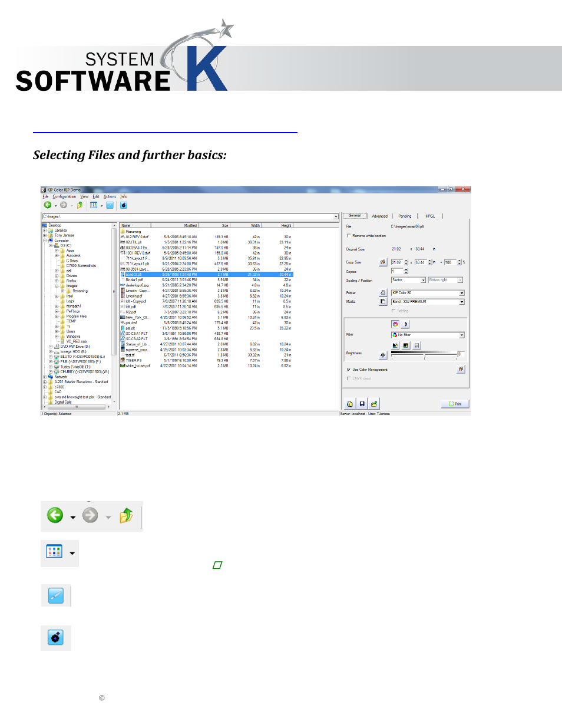The height and width of the screenshot is (728, 562).
Task: Toggle the CMYK direct checkbox
Action: click(348, 378)
